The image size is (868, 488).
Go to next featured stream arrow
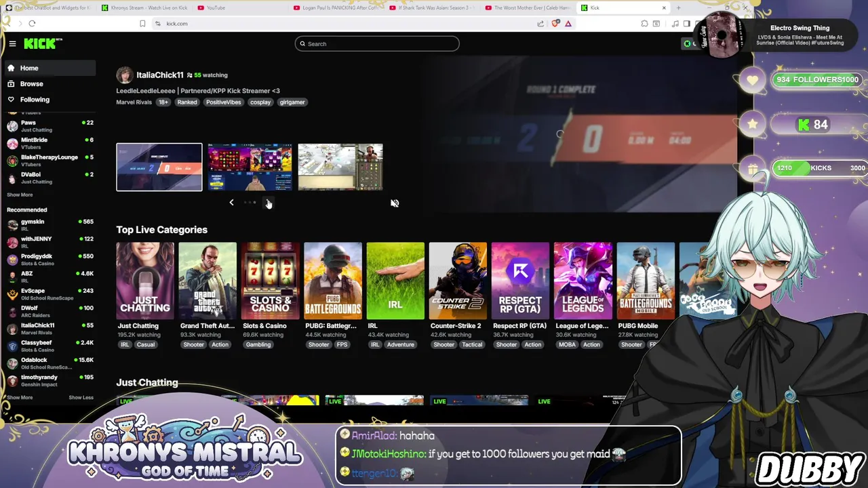pos(269,203)
